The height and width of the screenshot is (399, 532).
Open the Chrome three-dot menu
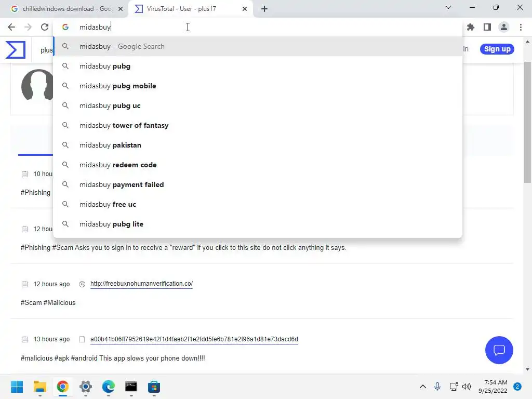pos(521,27)
